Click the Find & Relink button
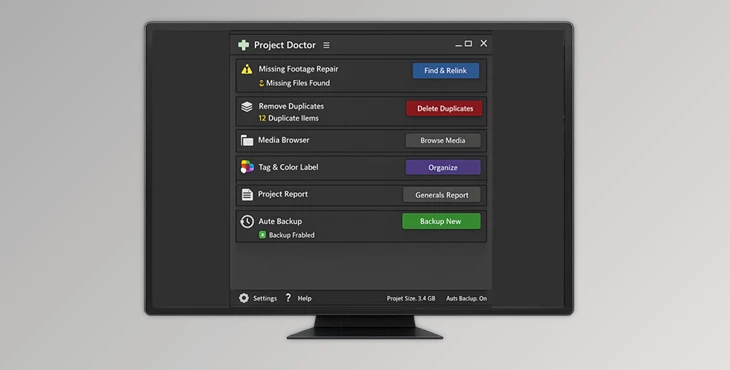Screen dimensions: 730x370 446,70
